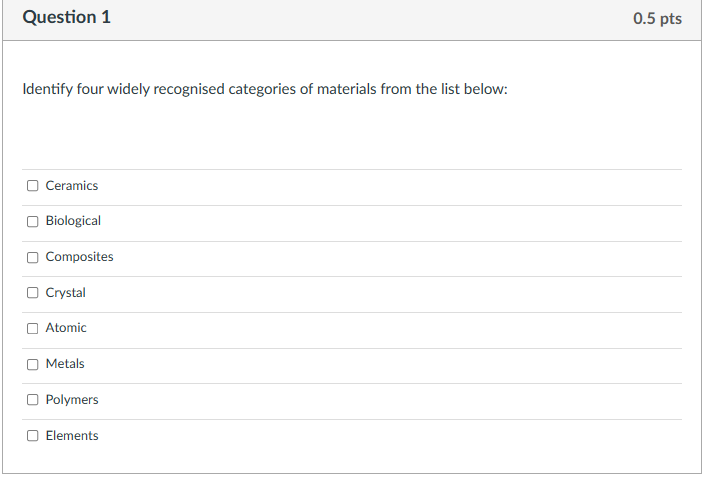Viewport: 705px width, 477px height.
Task: Click the 'Atomic' answer label text
Action: (x=66, y=328)
